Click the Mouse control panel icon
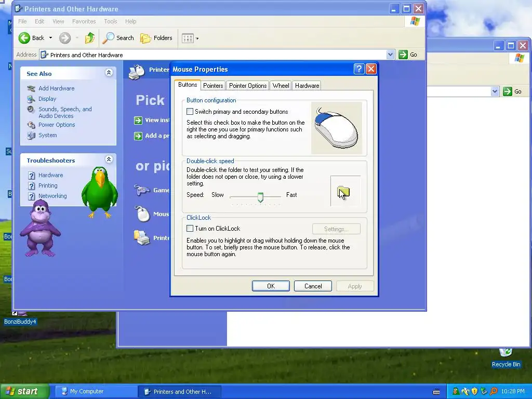532x399 pixels. (x=142, y=214)
